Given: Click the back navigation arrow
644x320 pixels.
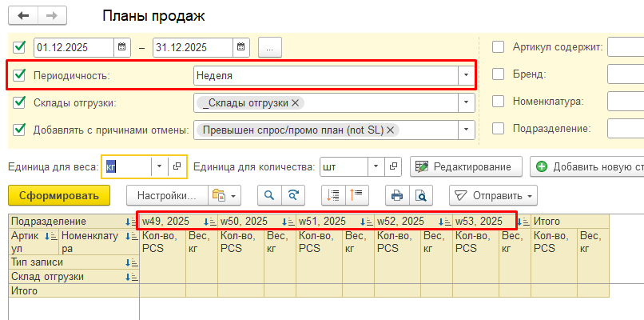Looking at the screenshot, I should point(22,16).
